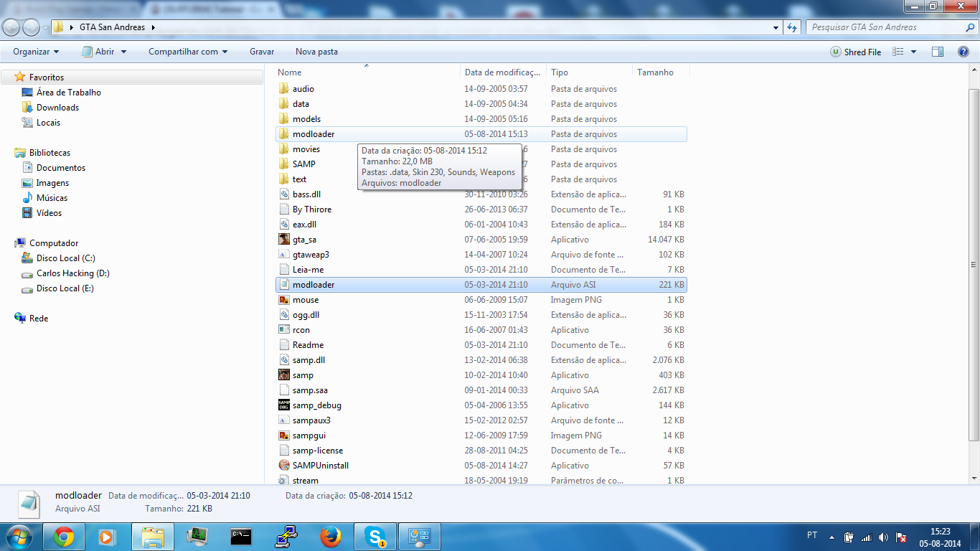Open the audio folder icon
Image resolution: width=980 pixels, height=551 pixels.
[284, 89]
